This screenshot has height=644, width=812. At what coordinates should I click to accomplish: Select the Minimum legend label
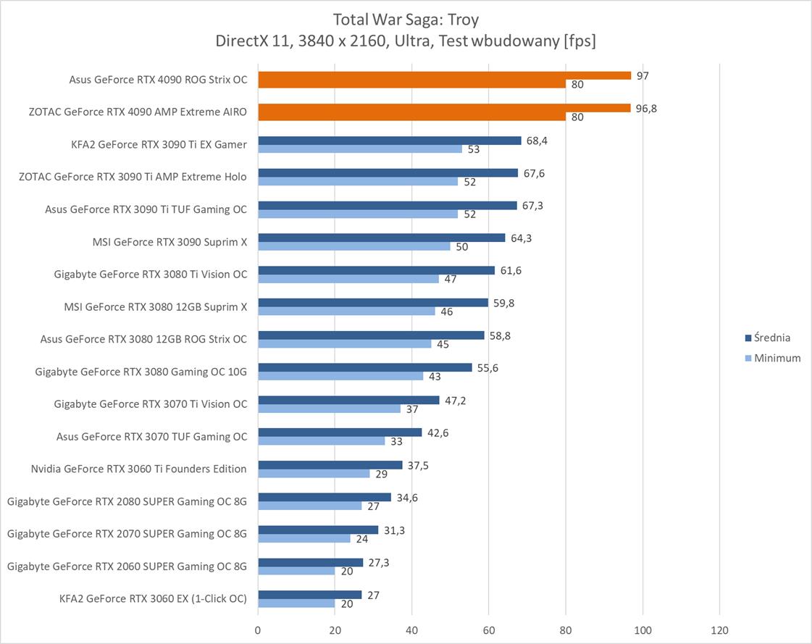click(x=777, y=358)
